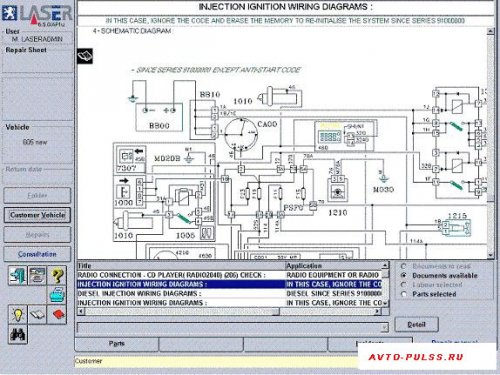The image size is (500, 375).
Task: Open help with the yellow question mark
Action: coord(57,275)
